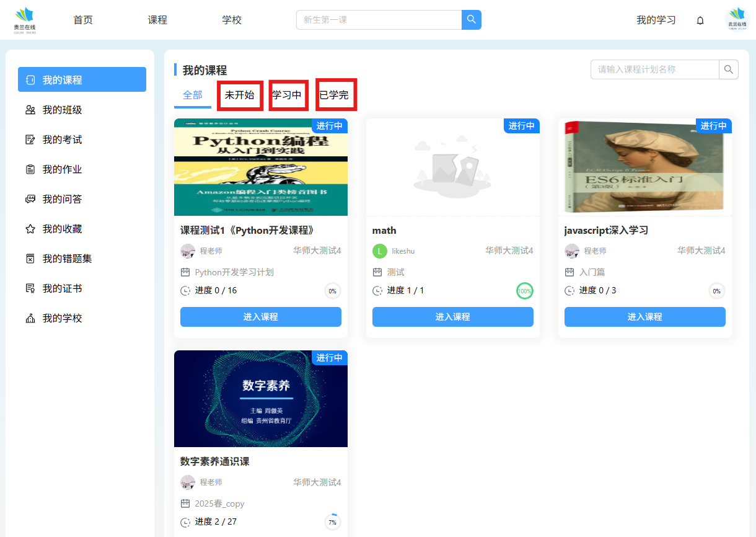Click the user avatar in top right
Image resolution: width=756 pixels, height=537 pixels.
tap(737, 20)
